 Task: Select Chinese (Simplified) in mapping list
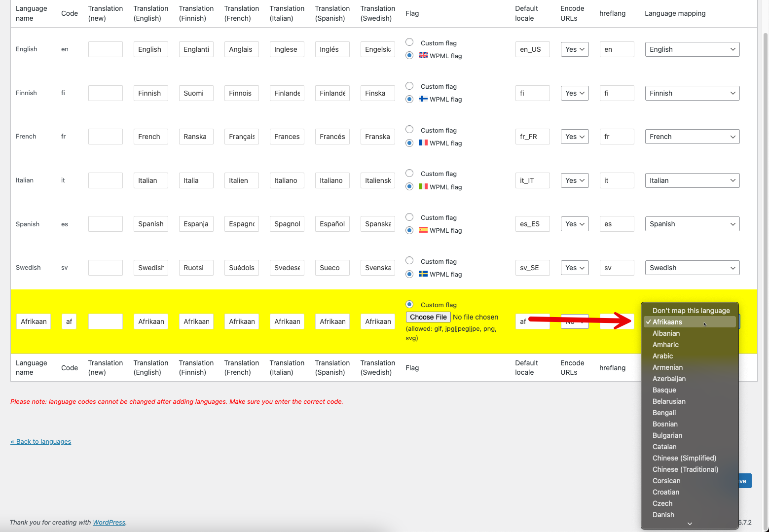[690, 458]
